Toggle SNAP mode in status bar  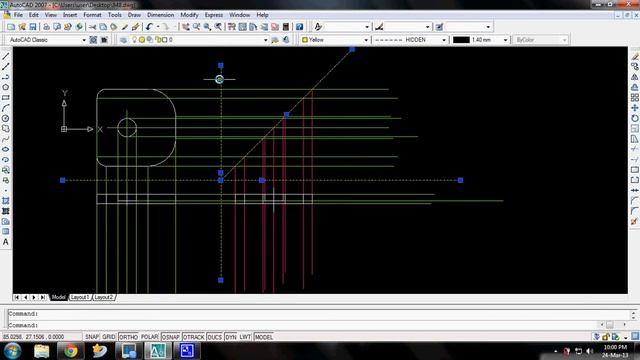pyautogui.click(x=92, y=337)
